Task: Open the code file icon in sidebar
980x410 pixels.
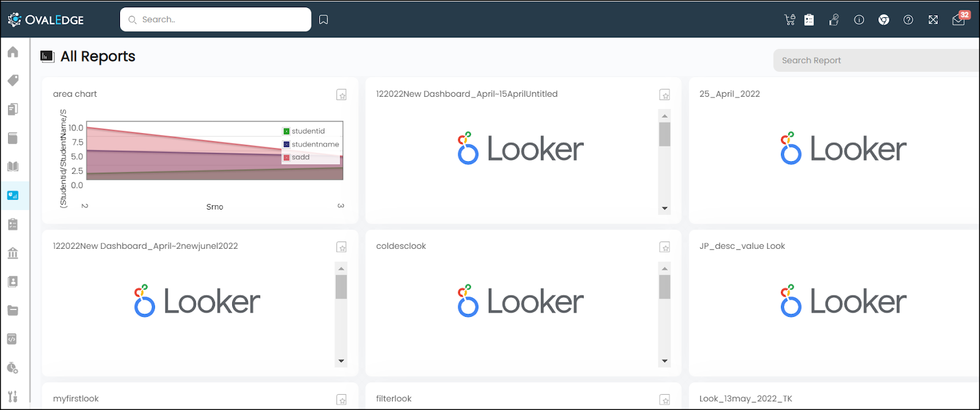Action: tap(13, 339)
